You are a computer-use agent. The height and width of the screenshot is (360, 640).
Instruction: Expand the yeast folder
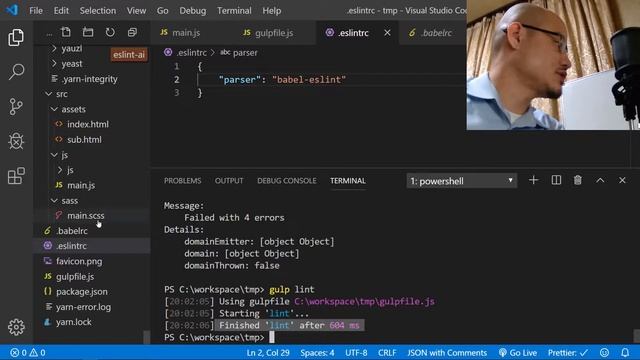click(x=72, y=64)
